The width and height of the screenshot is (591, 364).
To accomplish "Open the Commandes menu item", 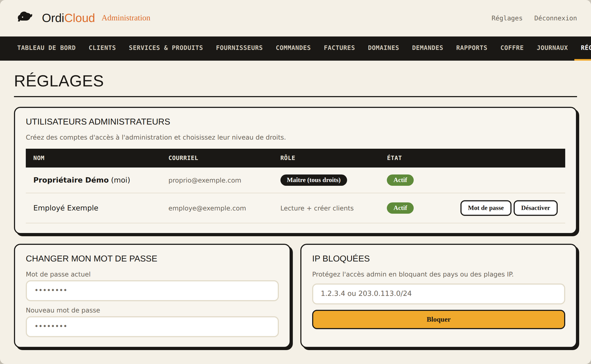I will click(x=293, y=48).
